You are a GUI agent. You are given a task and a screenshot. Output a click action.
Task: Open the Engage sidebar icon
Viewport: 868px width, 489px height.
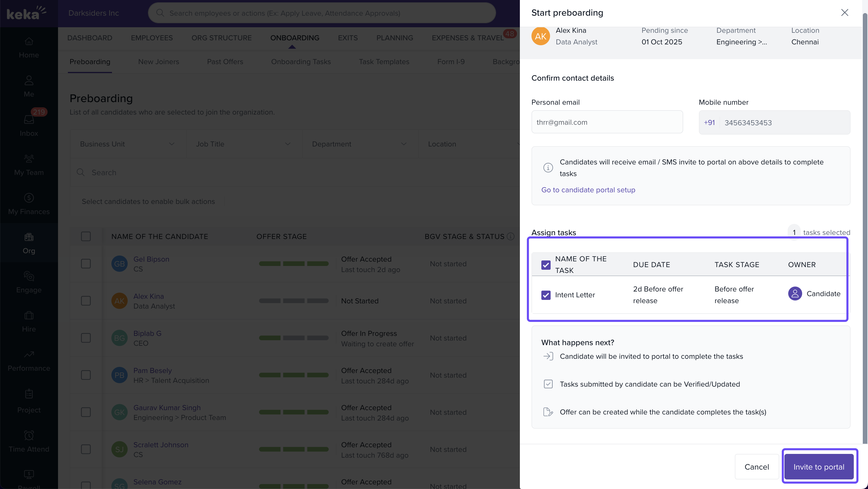click(29, 276)
